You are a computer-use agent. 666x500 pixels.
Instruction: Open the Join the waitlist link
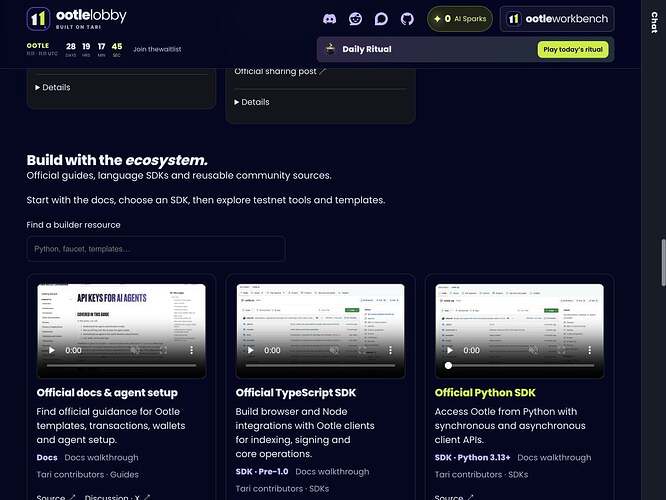157,49
